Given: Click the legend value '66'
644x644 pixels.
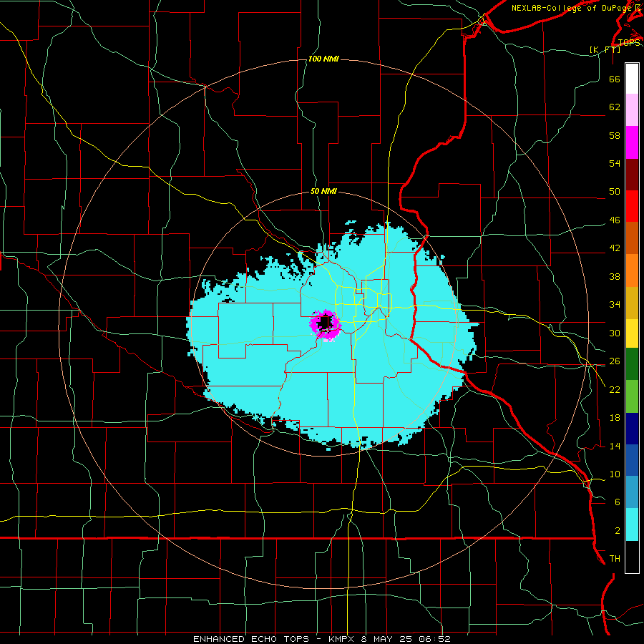Looking at the screenshot, I should click(x=615, y=79).
